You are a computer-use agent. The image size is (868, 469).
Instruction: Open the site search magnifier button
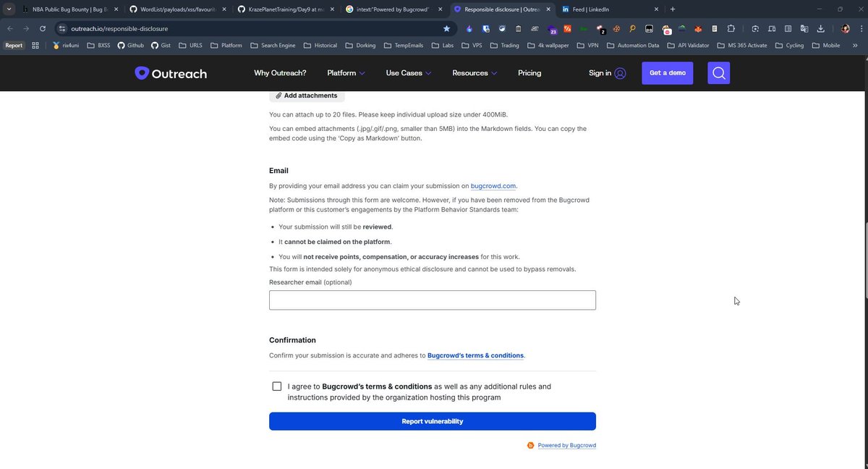718,73
